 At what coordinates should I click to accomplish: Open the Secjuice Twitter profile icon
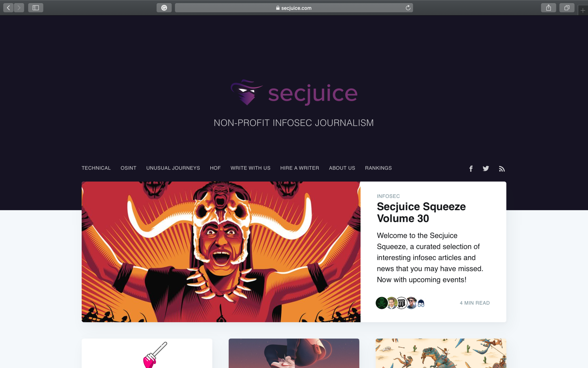486,169
